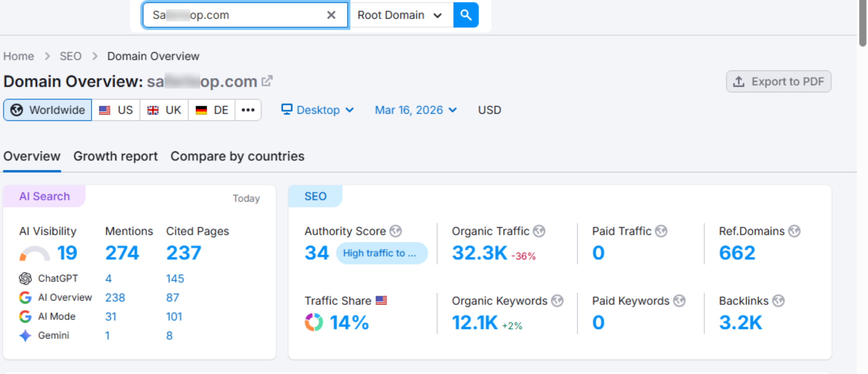The width and height of the screenshot is (868, 374).
Task: Switch region to UK
Action: pos(164,110)
